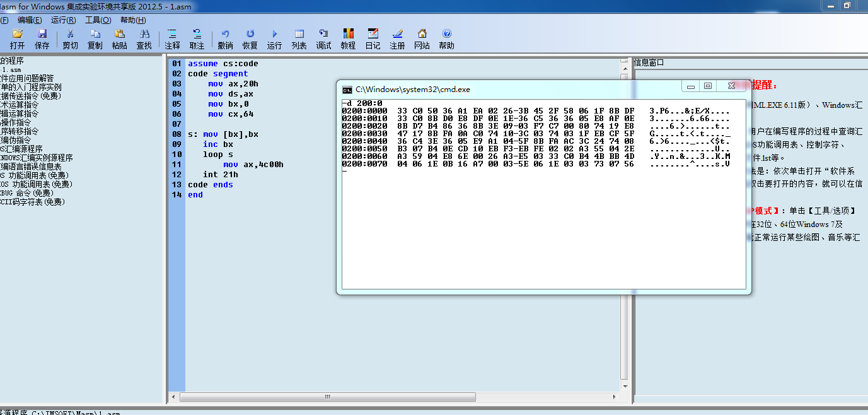Image resolution: width=868 pixels, height=415 pixels.
Task: Click line number 14 in gutter
Action: pyautogui.click(x=176, y=195)
